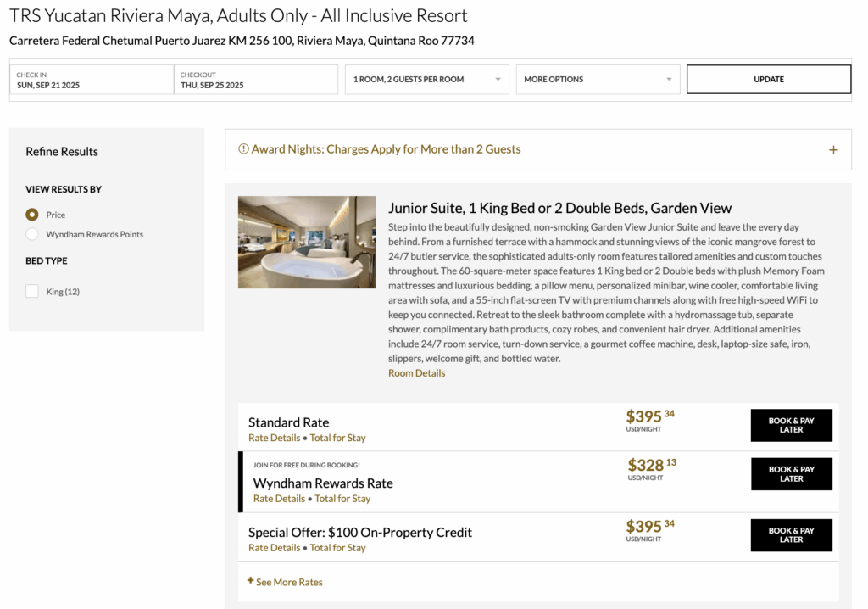
Task: Click Book & Pay Later for the Standard Rate
Action: (x=791, y=425)
